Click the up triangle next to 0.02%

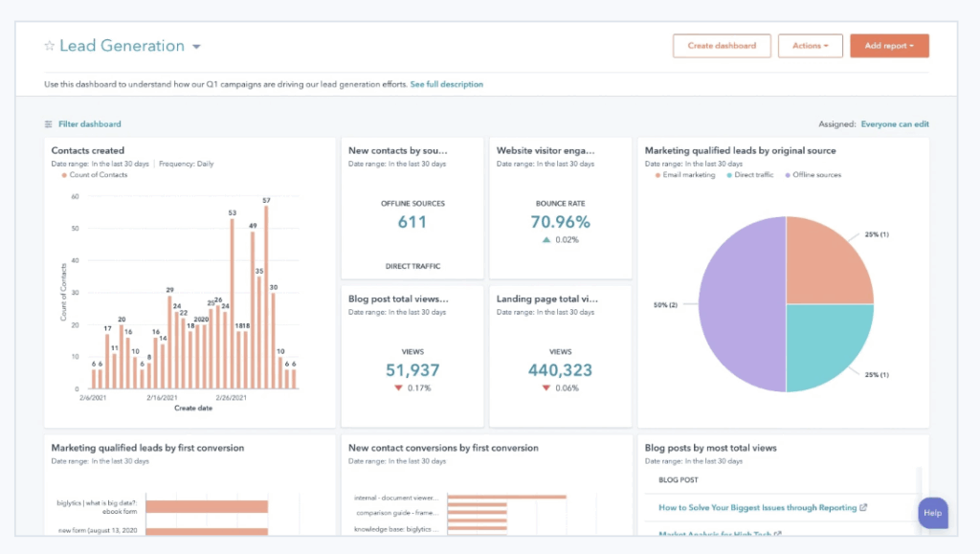(546, 240)
